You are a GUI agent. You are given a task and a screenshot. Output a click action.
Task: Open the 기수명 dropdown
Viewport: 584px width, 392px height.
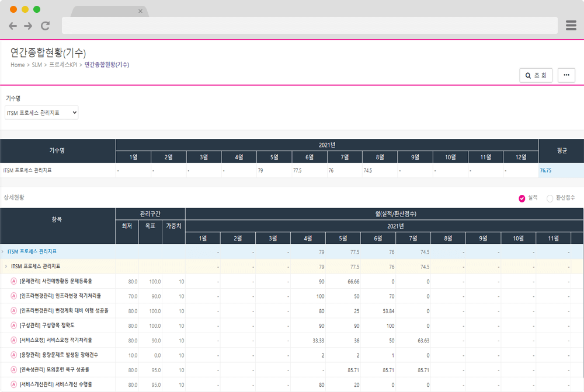click(41, 112)
